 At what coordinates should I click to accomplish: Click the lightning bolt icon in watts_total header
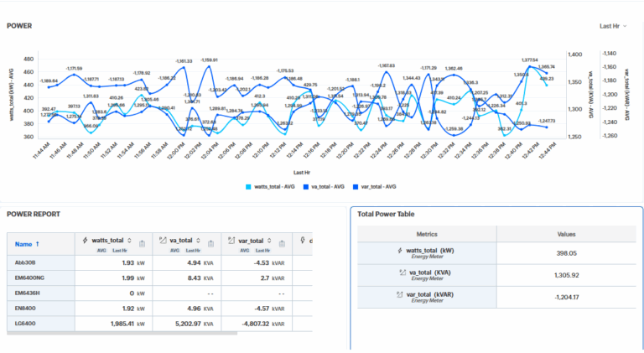click(x=84, y=241)
